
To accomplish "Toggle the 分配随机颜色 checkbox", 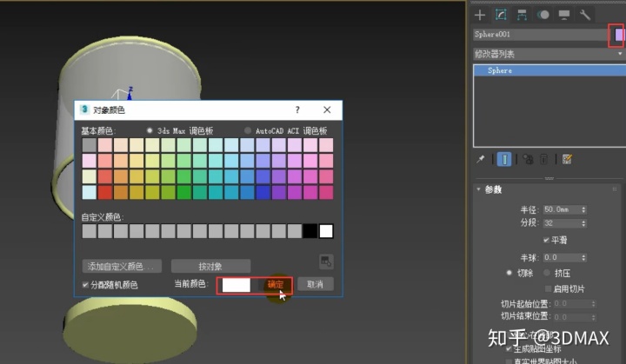I will (85, 285).
